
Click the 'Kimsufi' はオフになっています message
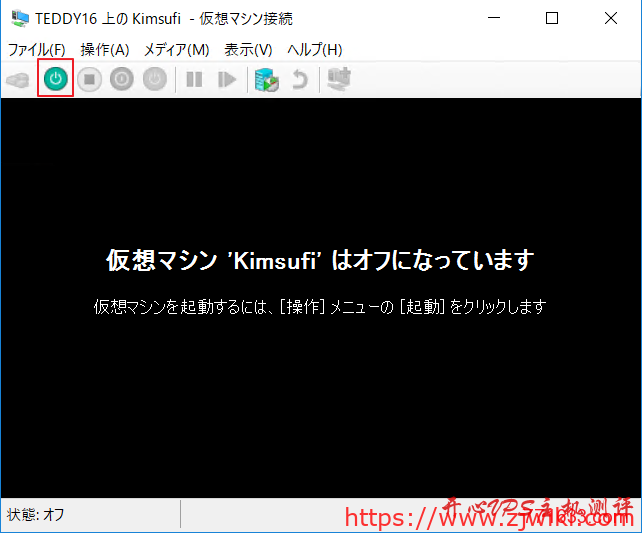(x=320, y=260)
